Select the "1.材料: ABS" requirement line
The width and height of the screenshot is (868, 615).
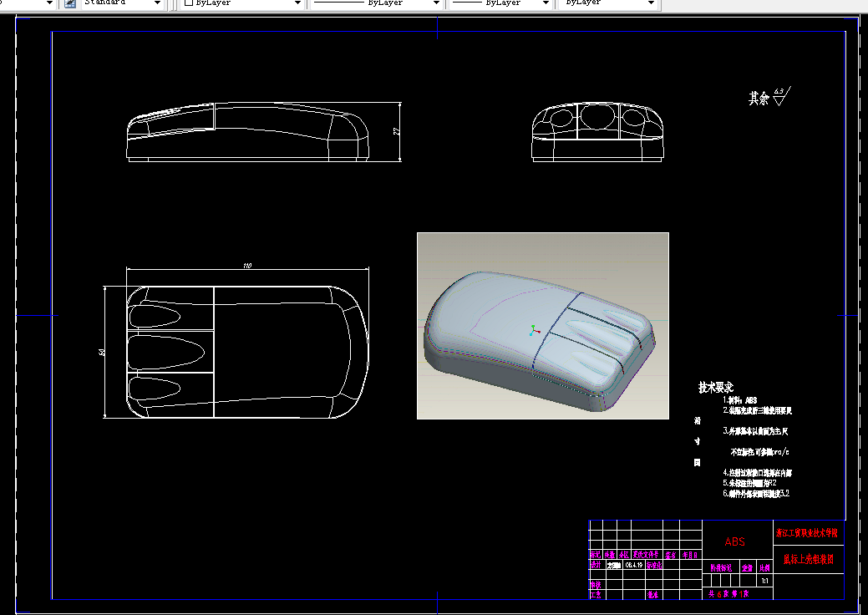pyautogui.click(x=739, y=400)
